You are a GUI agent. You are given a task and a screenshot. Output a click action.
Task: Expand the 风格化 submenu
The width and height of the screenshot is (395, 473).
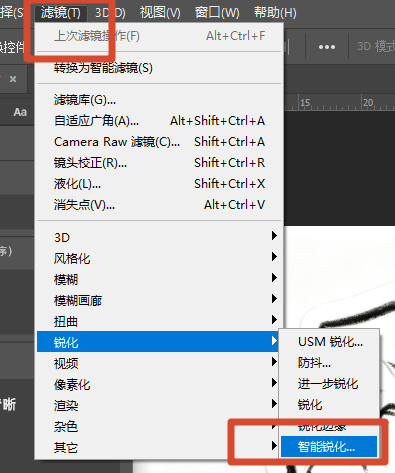(159, 258)
